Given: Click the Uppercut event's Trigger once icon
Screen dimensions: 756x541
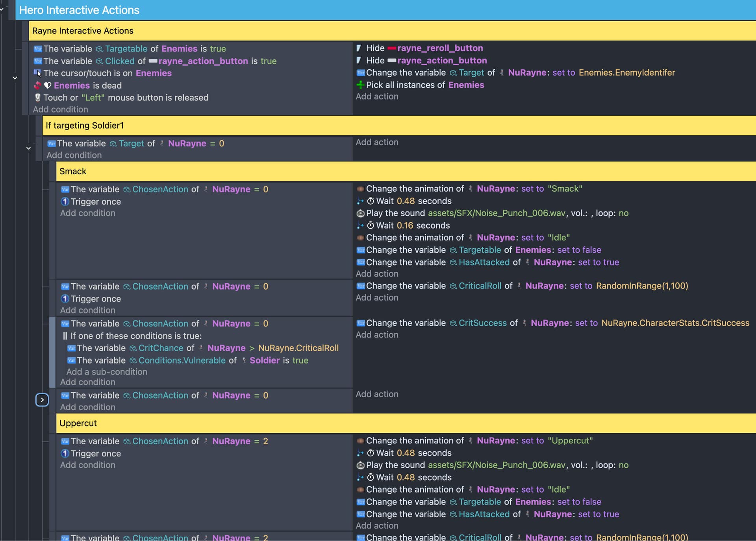Looking at the screenshot, I should pos(65,454).
